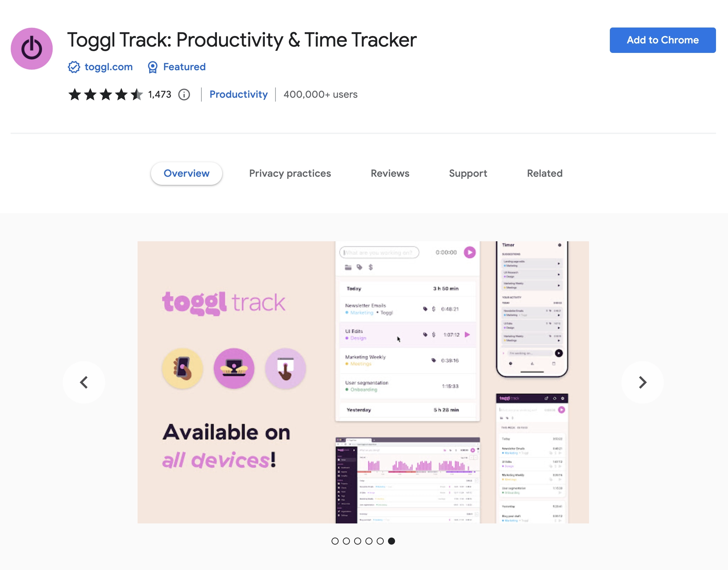The image size is (728, 570).
Task: Click the Privacy practices tab
Action: (290, 173)
